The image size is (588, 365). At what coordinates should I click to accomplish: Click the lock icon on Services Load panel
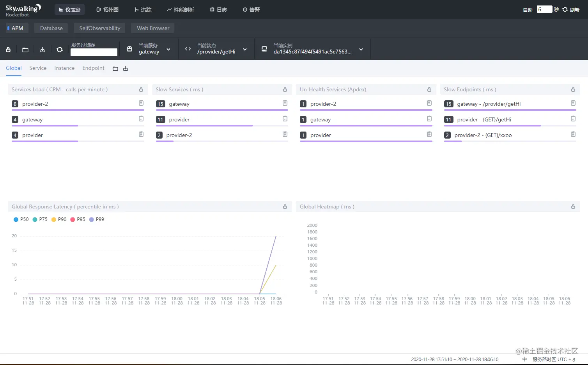[x=141, y=89]
